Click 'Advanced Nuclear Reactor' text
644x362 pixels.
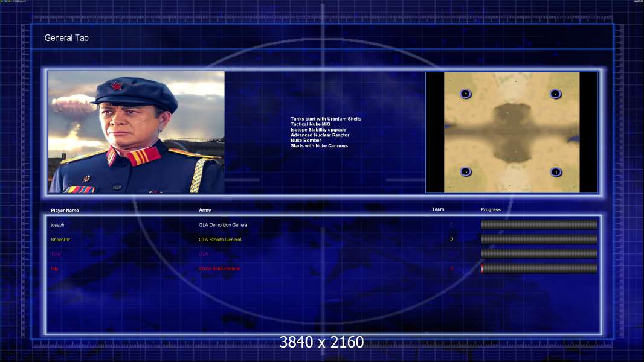(320, 135)
